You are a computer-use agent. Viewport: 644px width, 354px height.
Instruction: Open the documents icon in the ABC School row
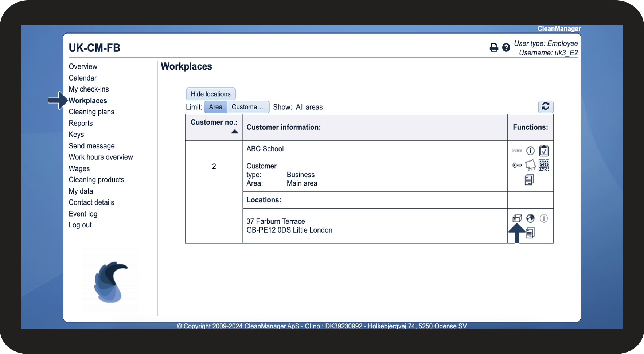pyautogui.click(x=529, y=179)
